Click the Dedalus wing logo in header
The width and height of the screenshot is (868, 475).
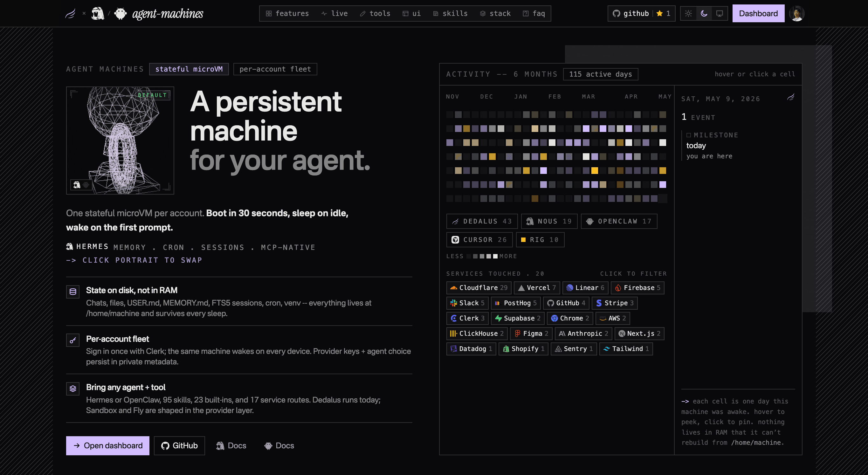tap(70, 13)
